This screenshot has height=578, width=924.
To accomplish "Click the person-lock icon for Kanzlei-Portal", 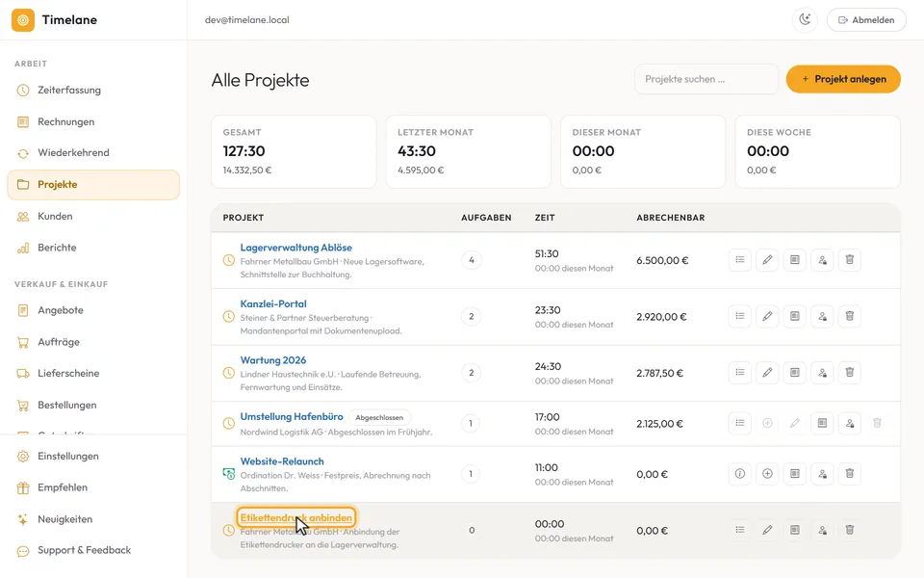I will (x=822, y=316).
